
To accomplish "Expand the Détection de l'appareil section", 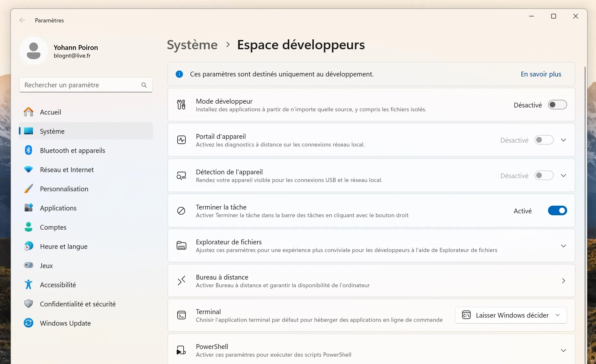I will coord(563,176).
